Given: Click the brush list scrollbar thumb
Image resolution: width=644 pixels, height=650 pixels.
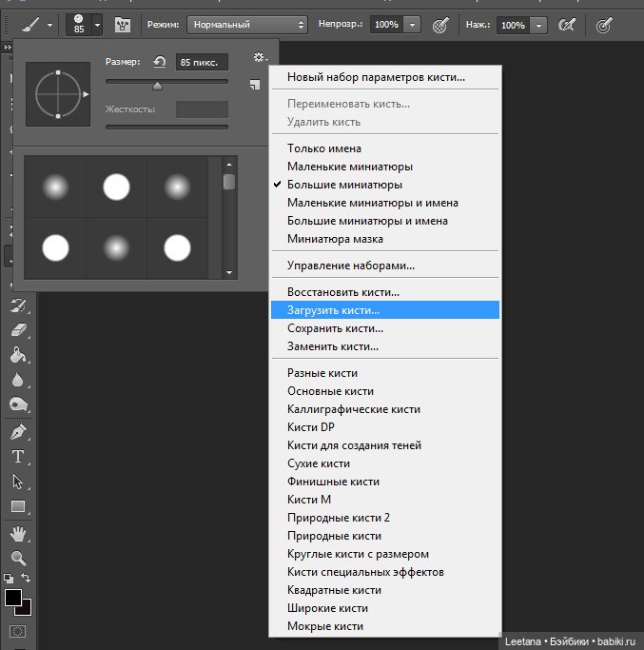Looking at the screenshot, I should [x=229, y=182].
